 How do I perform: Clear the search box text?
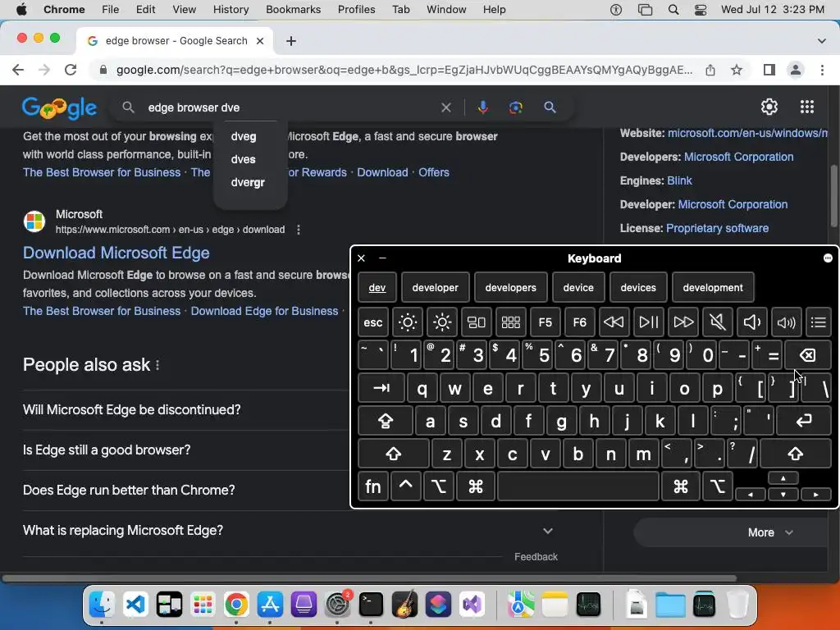(445, 107)
